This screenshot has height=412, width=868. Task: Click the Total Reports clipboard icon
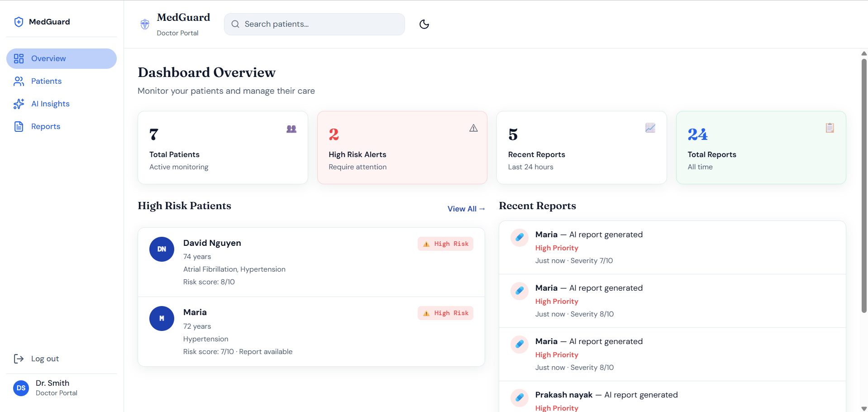tap(830, 128)
